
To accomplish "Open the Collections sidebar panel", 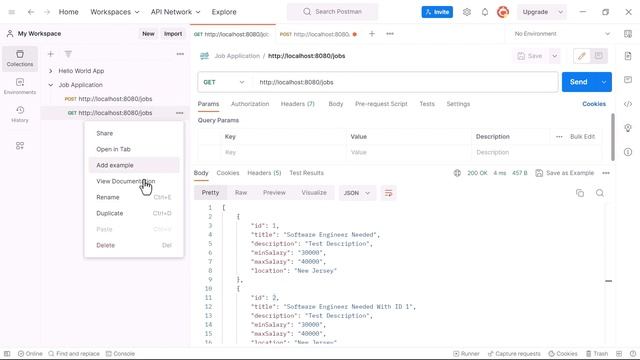I will [20, 58].
